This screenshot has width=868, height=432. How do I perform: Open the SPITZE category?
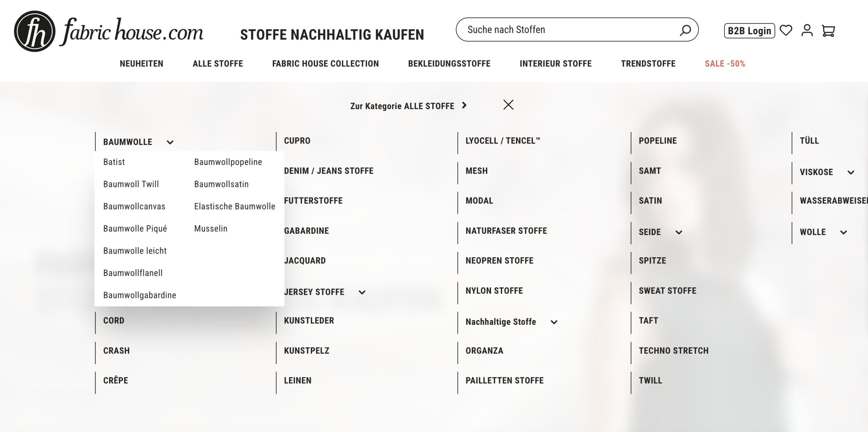point(652,261)
